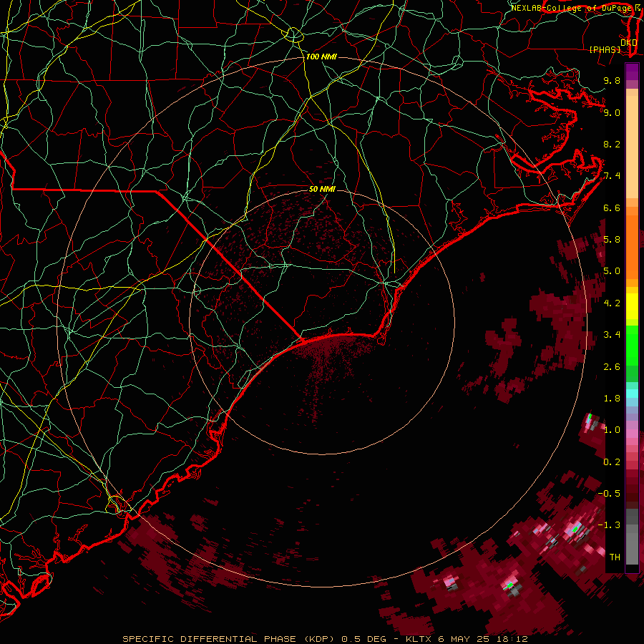Click the 5.8 value on color scale
This screenshot has width=644, height=644.
click(x=612, y=240)
